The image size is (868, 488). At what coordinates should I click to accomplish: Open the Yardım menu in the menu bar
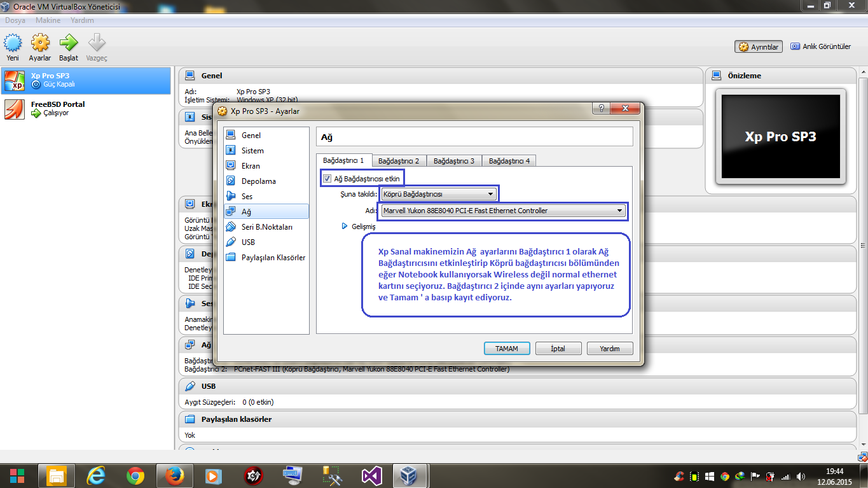click(x=82, y=20)
